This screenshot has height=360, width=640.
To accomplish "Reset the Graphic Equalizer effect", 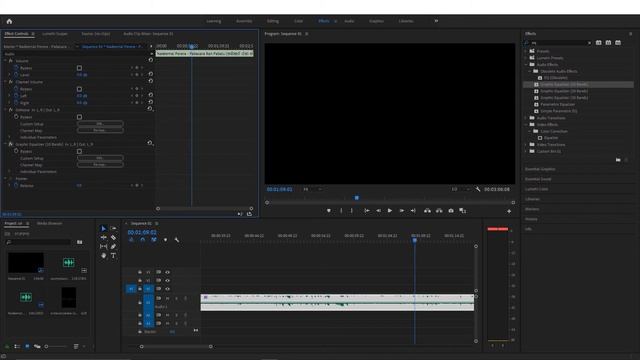I will click(x=150, y=144).
